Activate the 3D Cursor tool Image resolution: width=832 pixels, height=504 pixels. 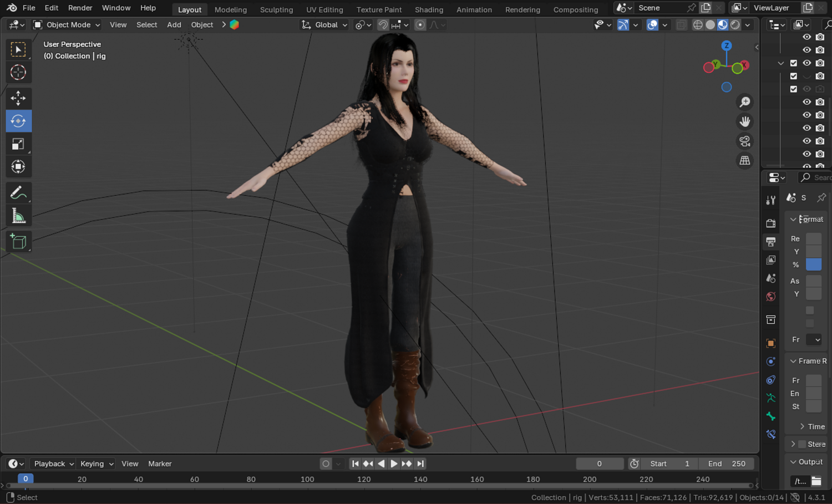point(18,73)
